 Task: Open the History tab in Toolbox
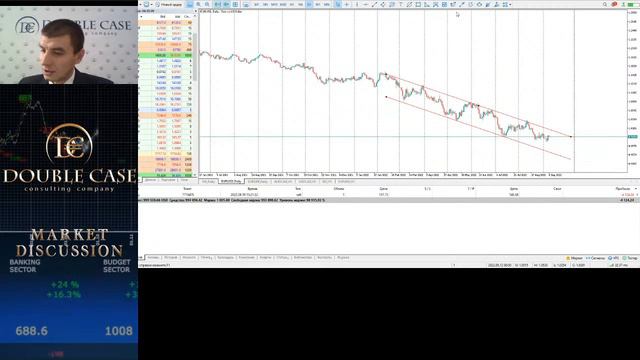coord(171,258)
